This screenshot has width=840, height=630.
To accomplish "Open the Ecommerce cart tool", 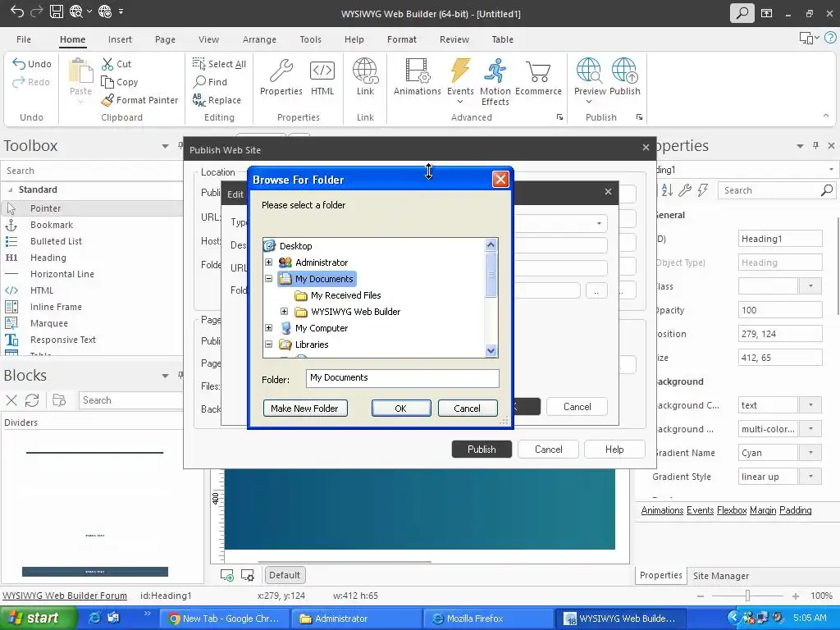I will coord(538,77).
